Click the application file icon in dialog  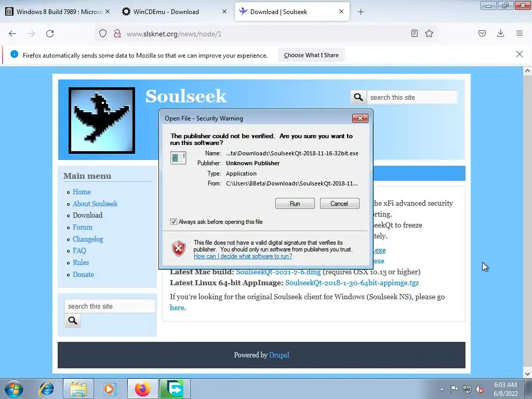[178, 158]
